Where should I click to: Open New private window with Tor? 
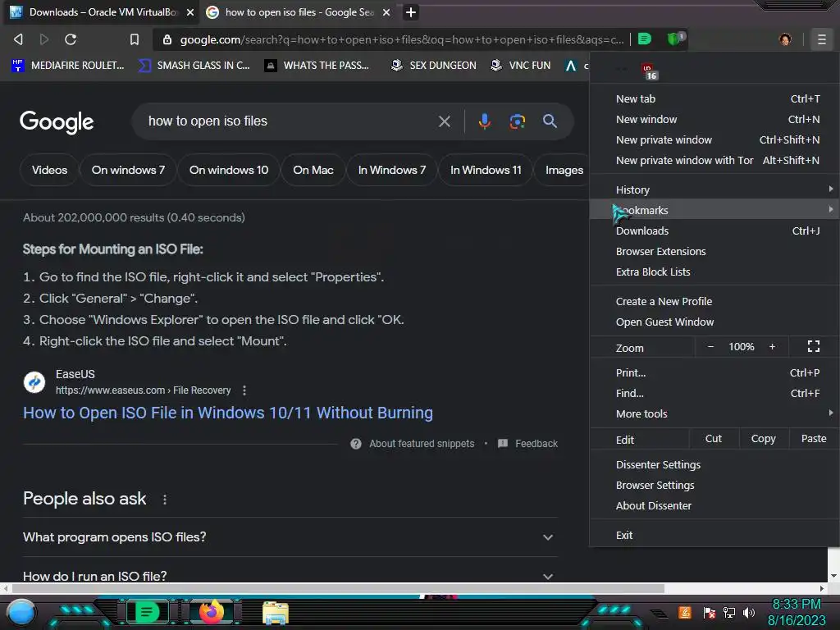click(x=714, y=160)
